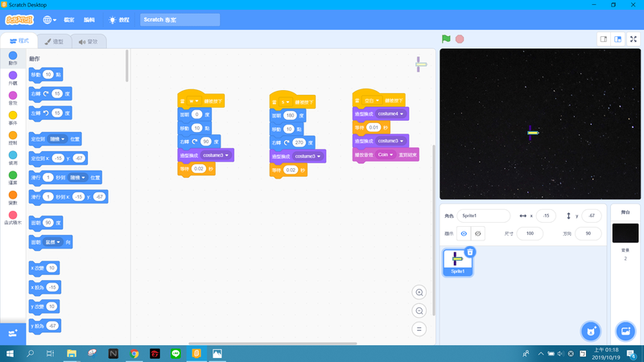
Task: Hide the sprite using crossed-eye icon
Action: pos(477,233)
